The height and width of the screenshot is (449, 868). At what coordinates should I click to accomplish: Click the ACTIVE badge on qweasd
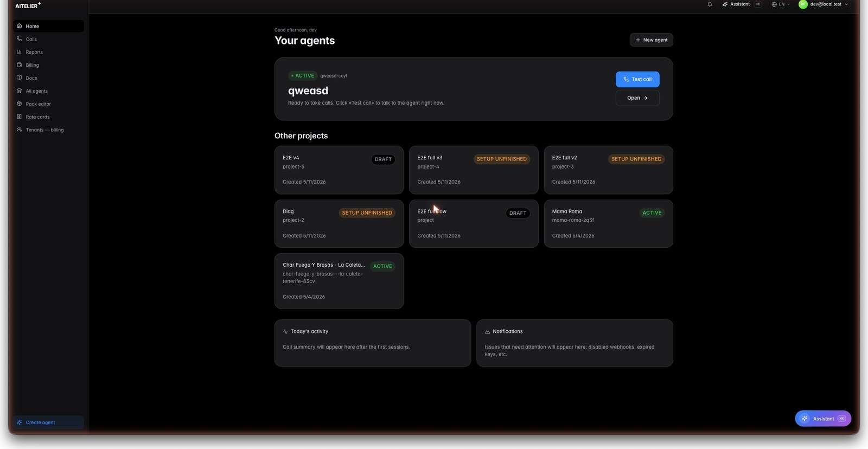click(x=303, y=76)
